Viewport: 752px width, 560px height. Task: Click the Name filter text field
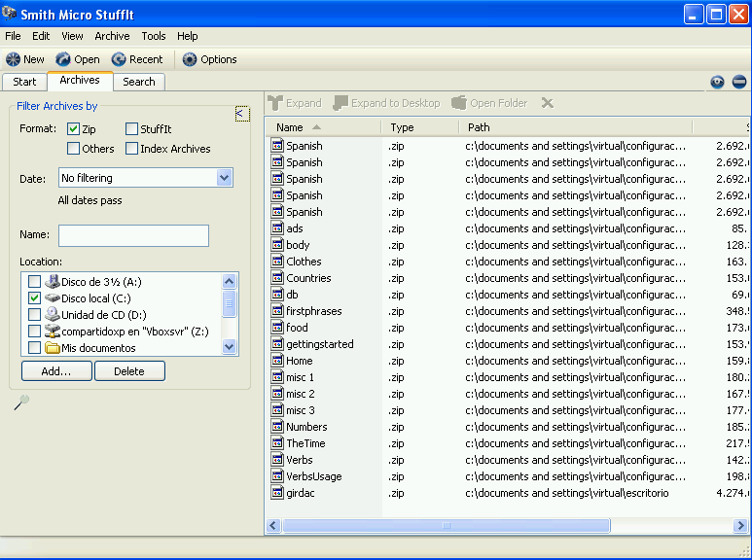pos(133,235)
